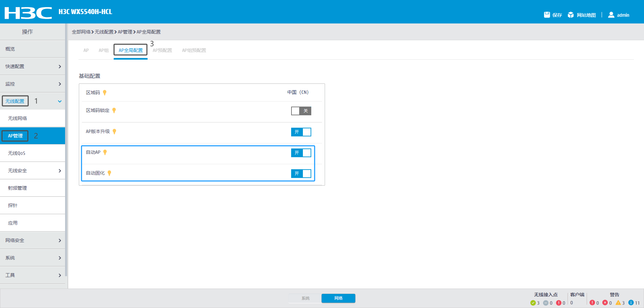644x308 pixels.
Task: Open 射频管理 in the sidebar
Action: (17, 188)
